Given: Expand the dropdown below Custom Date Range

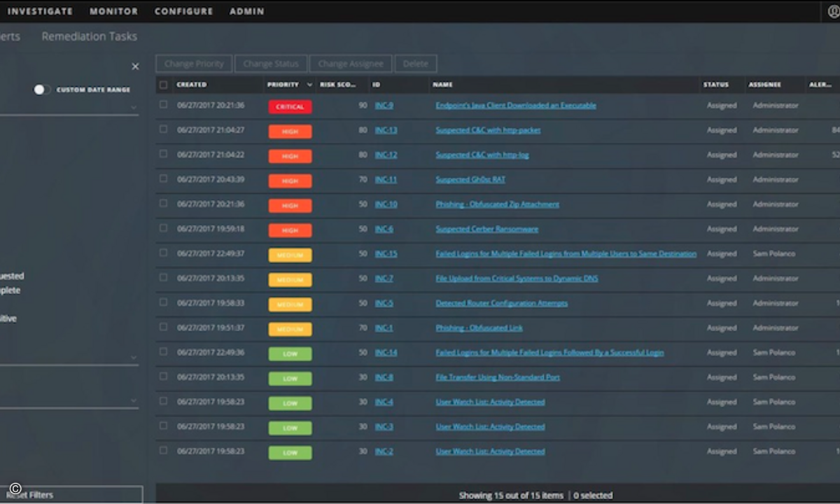Looking at the screenshot, I should click(x=134, y=108).
